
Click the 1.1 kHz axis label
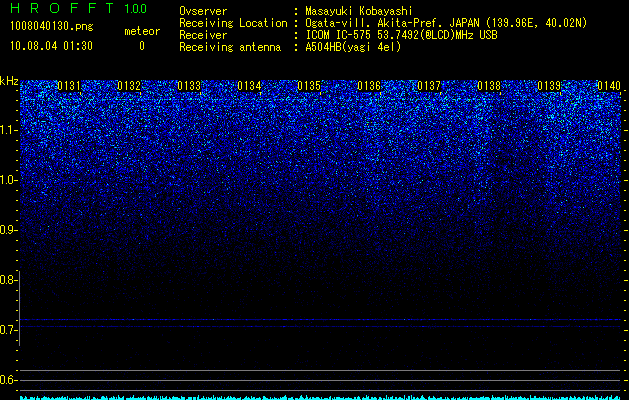(x=8, y=130)
